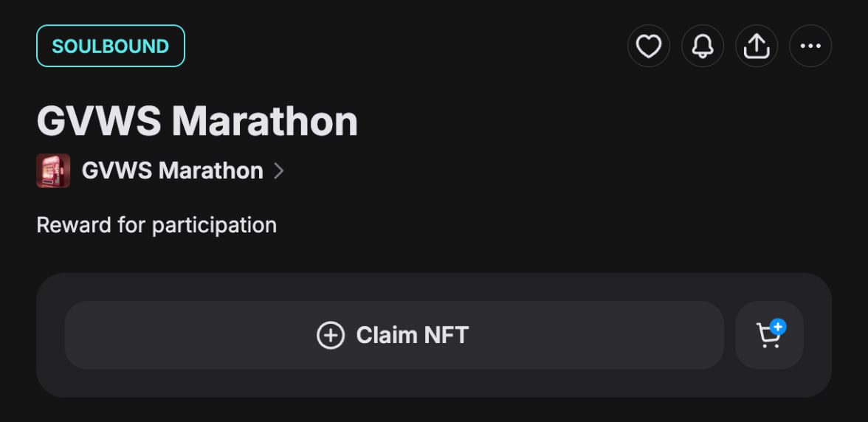The image size is (868, 422).
Task: Open the share upload icon
Action: [x=756, y=46]
